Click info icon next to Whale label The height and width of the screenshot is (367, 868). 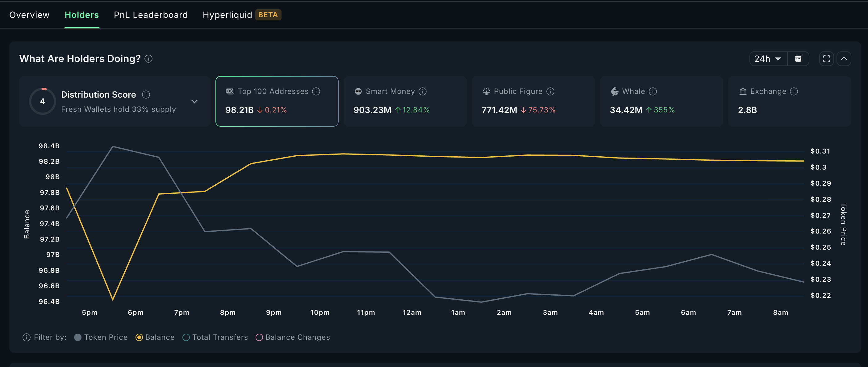(x=653, y=91)
